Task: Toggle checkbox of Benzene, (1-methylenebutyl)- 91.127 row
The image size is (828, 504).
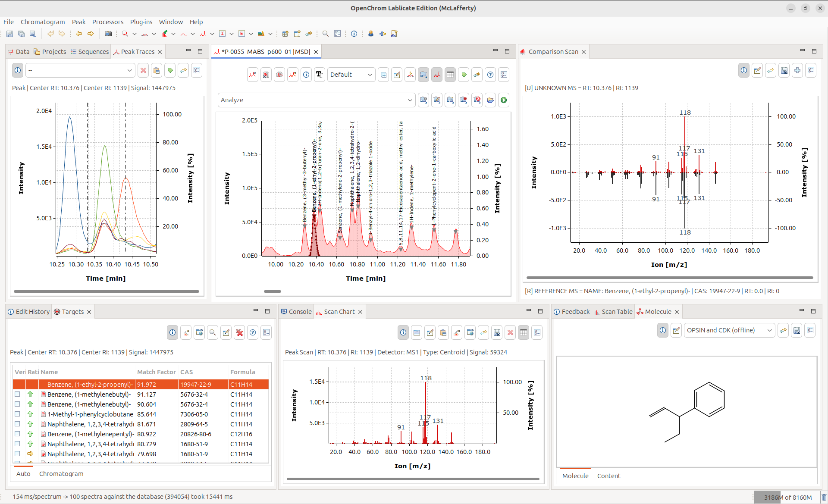Action: tap(17, 394)
